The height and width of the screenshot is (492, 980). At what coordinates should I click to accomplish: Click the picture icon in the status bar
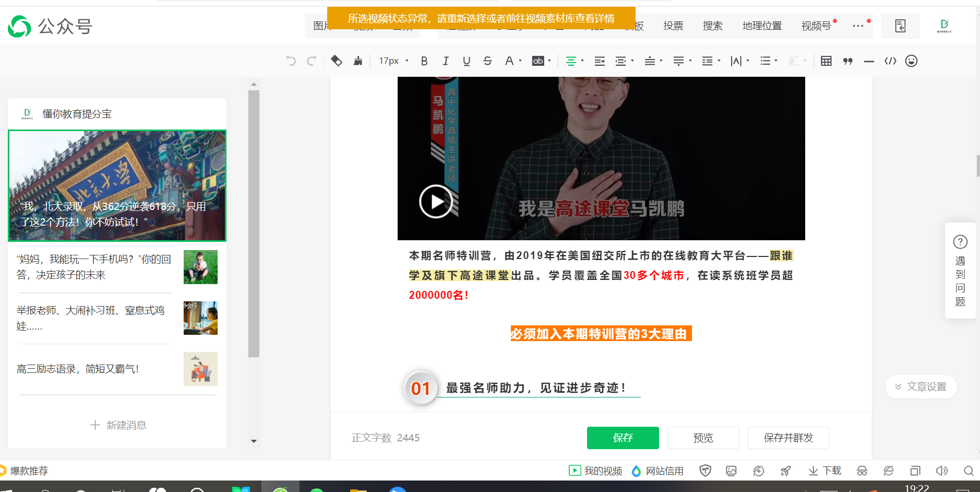click(731, 471)
